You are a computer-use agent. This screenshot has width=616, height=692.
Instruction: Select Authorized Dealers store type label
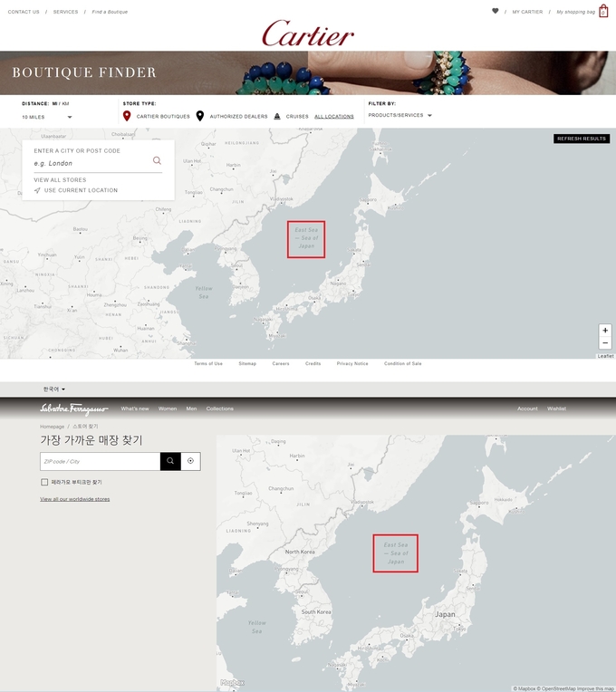pos(239,117)
